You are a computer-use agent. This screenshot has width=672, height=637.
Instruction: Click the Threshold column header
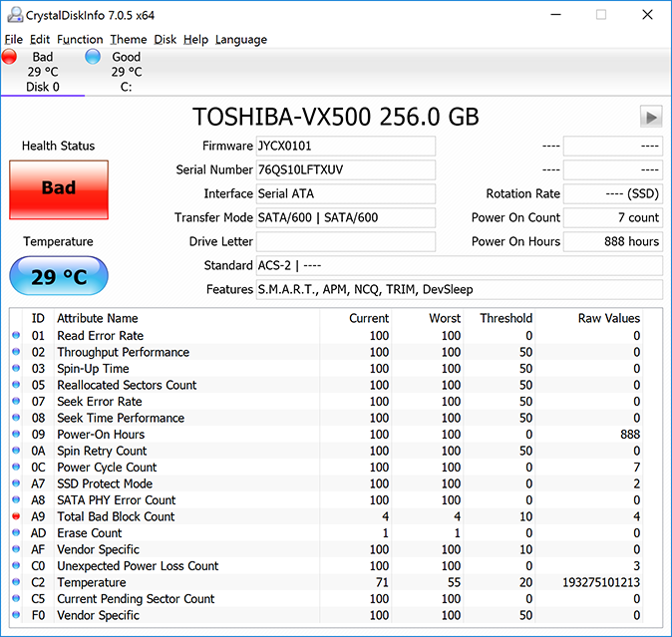(x=506, y=318)
